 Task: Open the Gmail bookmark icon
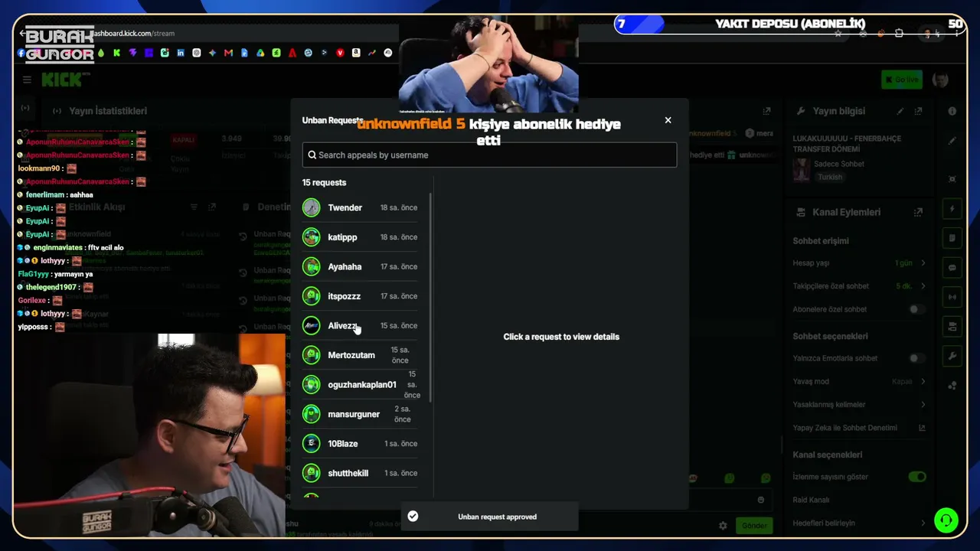click(228, 53)
